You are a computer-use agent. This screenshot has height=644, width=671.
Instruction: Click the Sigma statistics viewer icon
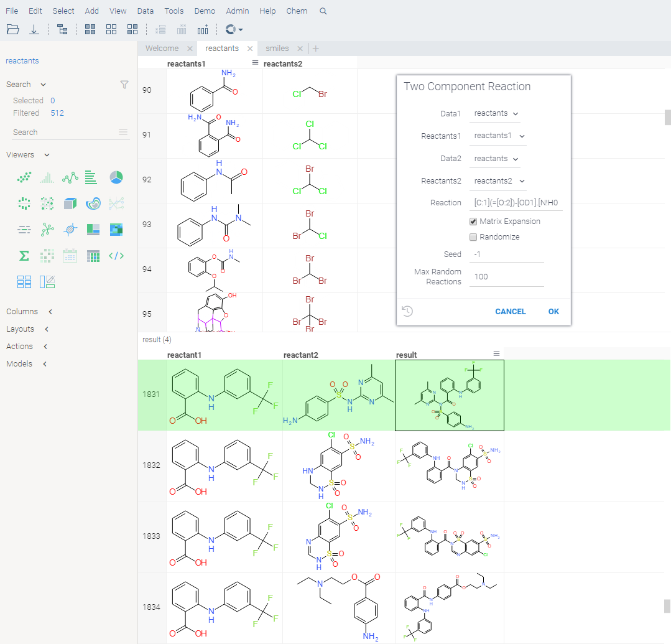pos(24,256)
